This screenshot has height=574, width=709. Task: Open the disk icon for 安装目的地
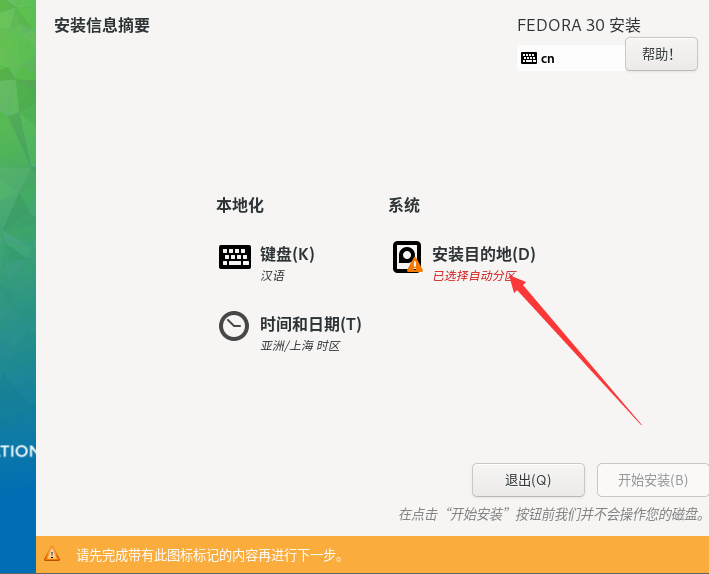point(407,257)
